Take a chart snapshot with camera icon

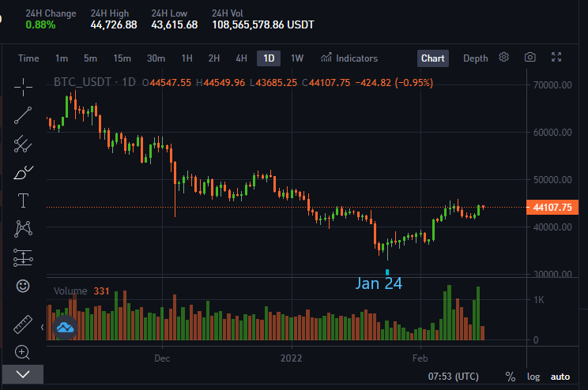[530, 58]
